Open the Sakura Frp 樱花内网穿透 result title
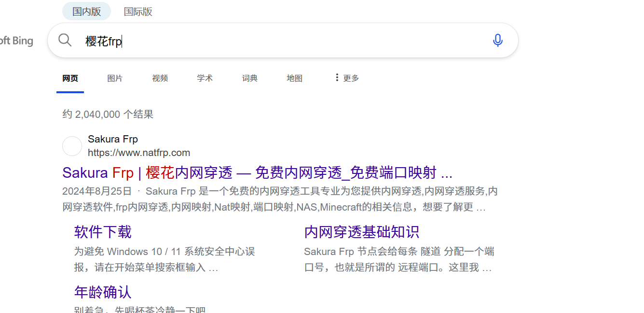The height and width of the screenshot is (313, 644). pos(258,172)
